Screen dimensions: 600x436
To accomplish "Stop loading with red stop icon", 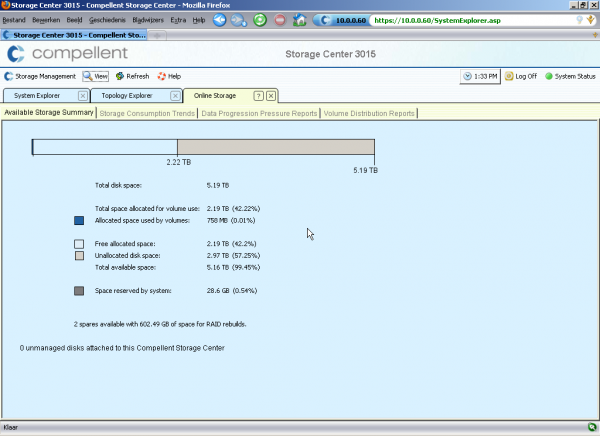I will 280,20.
